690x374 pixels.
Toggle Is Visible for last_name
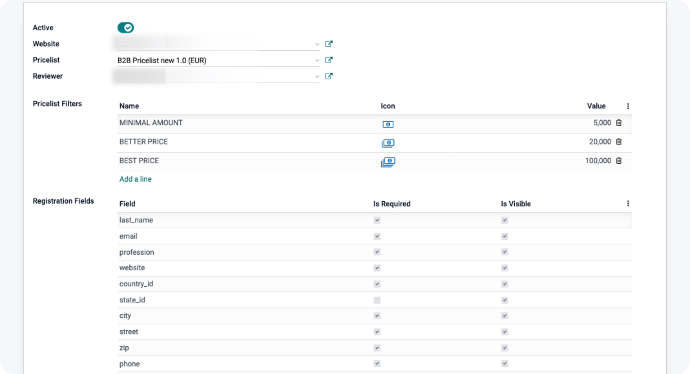(504, 220)
